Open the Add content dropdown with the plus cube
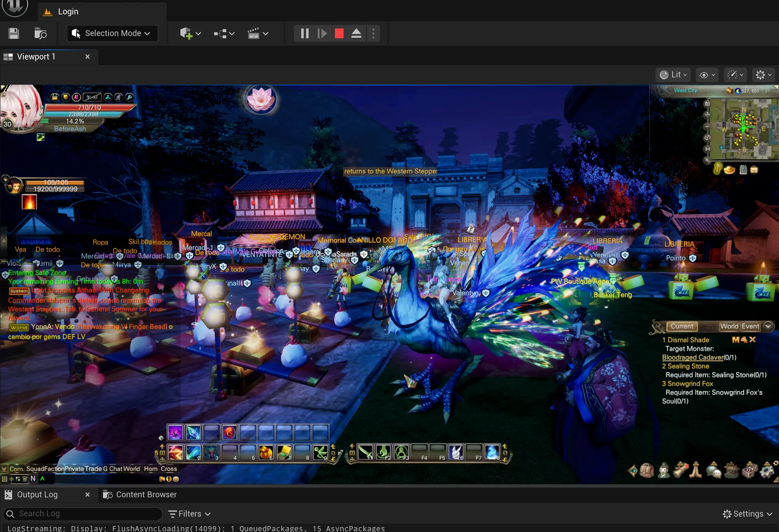The width and height of the screenshot is (779, 532). coord(190,34)
